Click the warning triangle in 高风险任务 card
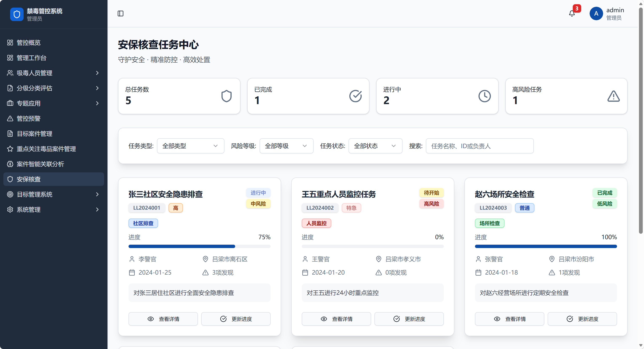The width and height of the screenshot is (644, 349). coord(613,96)
